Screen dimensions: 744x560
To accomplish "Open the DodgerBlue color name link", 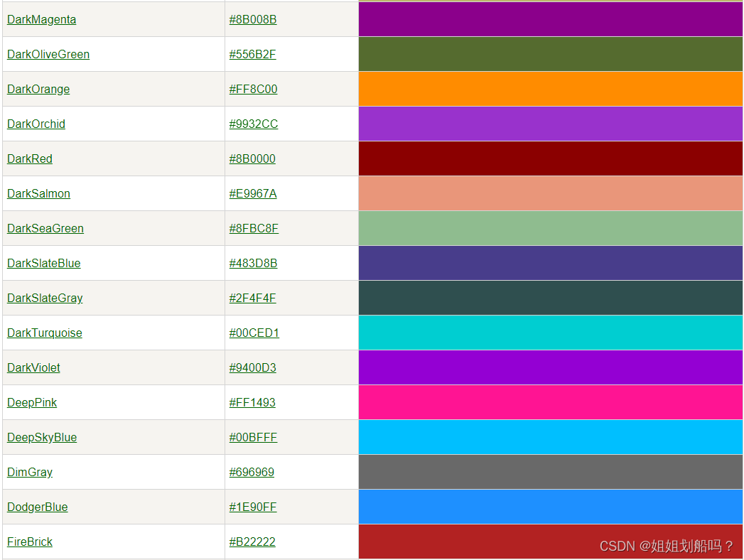I will point(37,507).
